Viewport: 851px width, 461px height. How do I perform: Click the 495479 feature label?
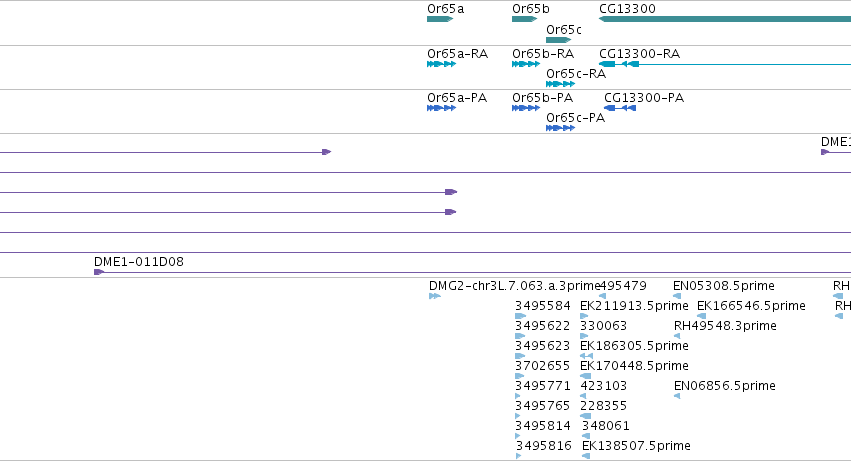click(x=623, y=286)
